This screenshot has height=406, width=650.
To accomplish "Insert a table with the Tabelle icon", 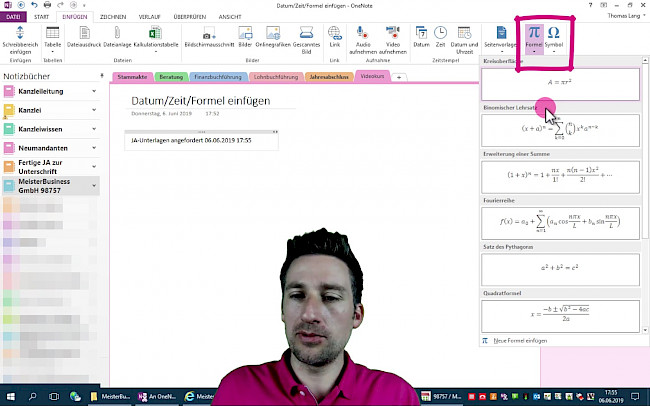I will click(x=53, y=35).
